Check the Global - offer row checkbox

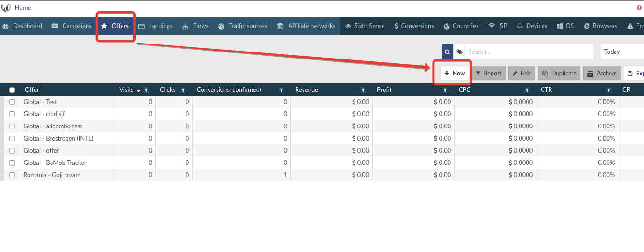tap(12, 151)
